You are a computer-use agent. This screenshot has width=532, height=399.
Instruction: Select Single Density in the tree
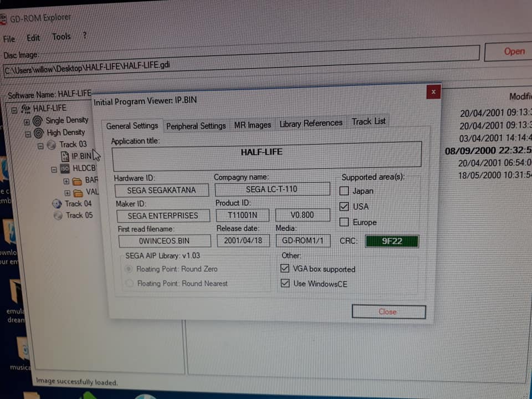67,120
